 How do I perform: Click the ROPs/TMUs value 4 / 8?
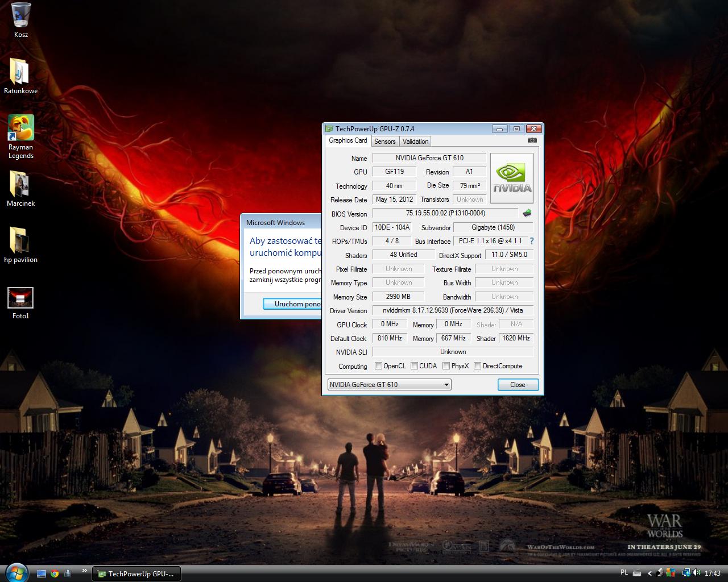point(392,241)
